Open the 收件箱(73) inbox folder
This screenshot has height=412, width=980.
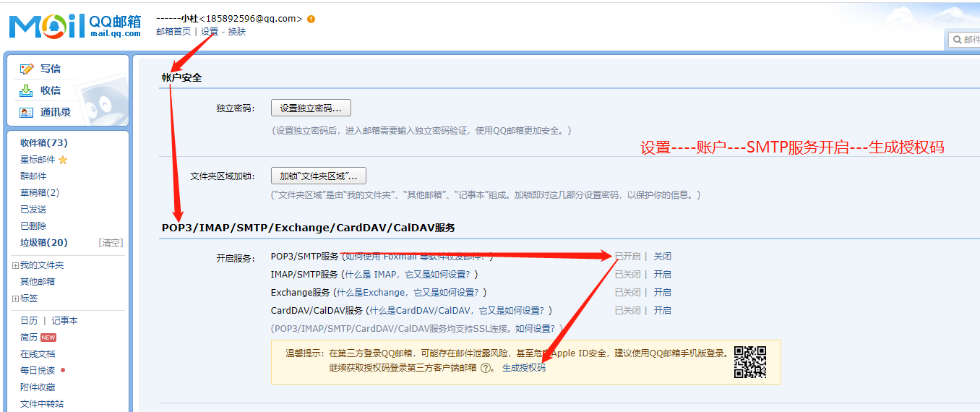click(x=43, y=143)
